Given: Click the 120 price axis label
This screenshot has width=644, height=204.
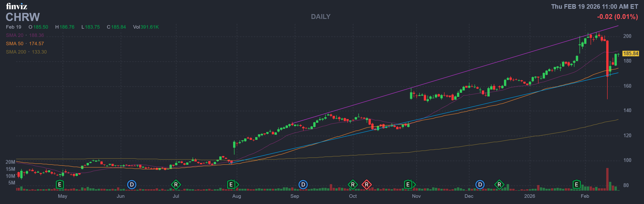Looking at the screenshot, I should pyautogui.click(x=627, y=135).
